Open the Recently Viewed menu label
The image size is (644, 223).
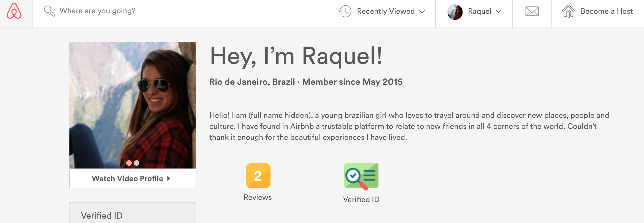coord(386,11)
